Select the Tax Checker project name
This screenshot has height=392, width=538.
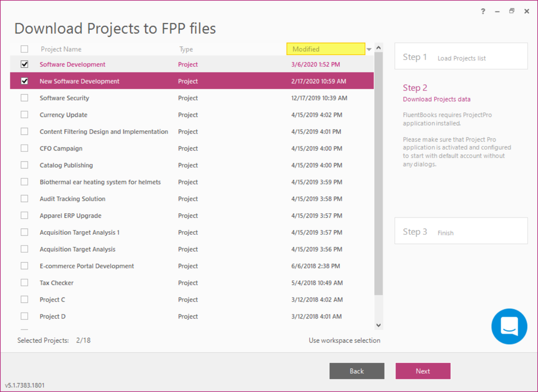tap(56, 283)
